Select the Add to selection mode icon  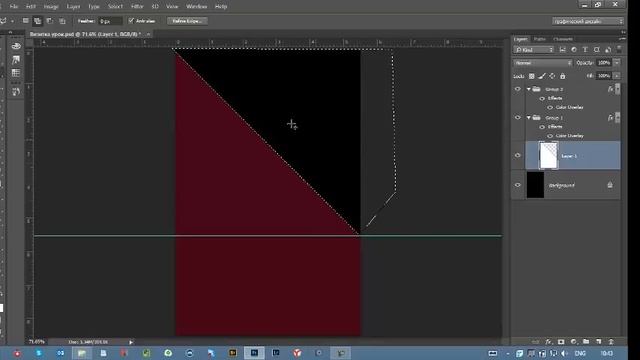click(38, 21)
